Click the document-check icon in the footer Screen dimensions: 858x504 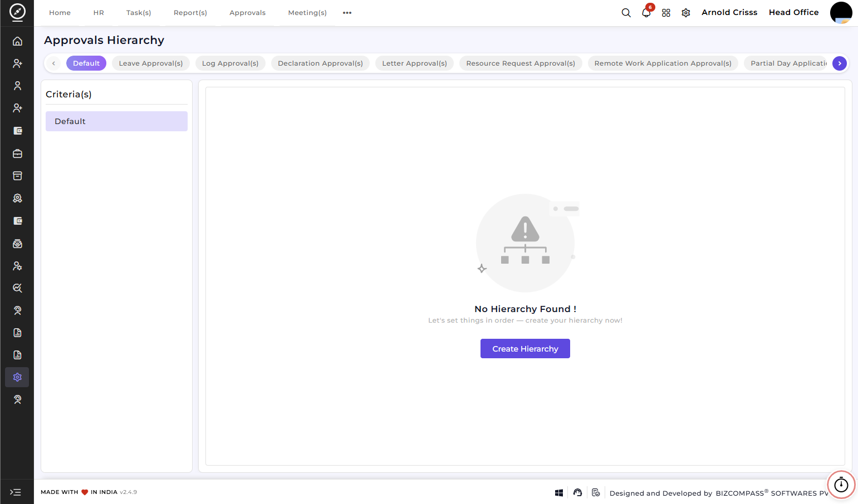(596, 492)
